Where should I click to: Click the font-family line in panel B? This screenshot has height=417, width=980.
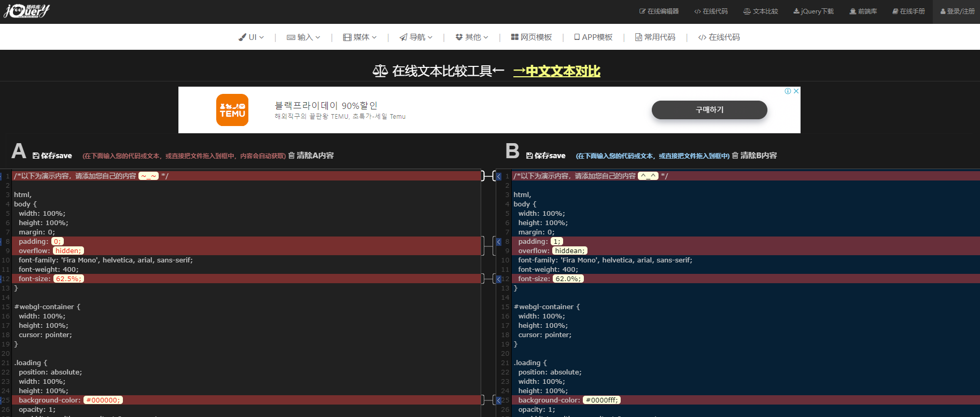coord(605,260)
